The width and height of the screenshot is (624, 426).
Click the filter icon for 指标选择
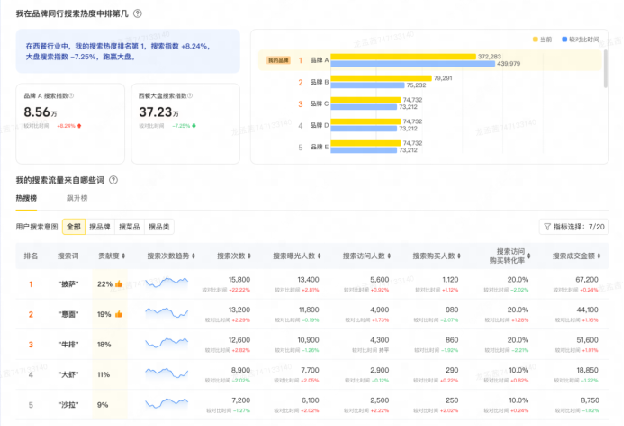click(x=548, y=227)
